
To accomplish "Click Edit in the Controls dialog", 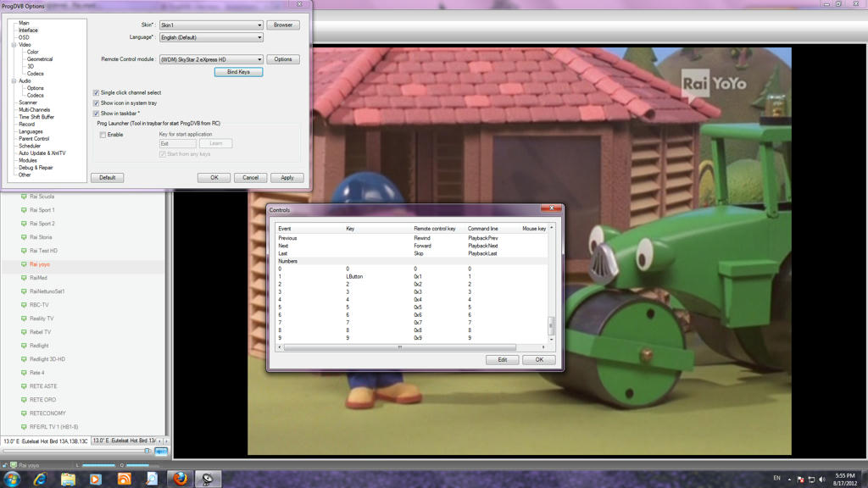I will click(x=502, y=359).
